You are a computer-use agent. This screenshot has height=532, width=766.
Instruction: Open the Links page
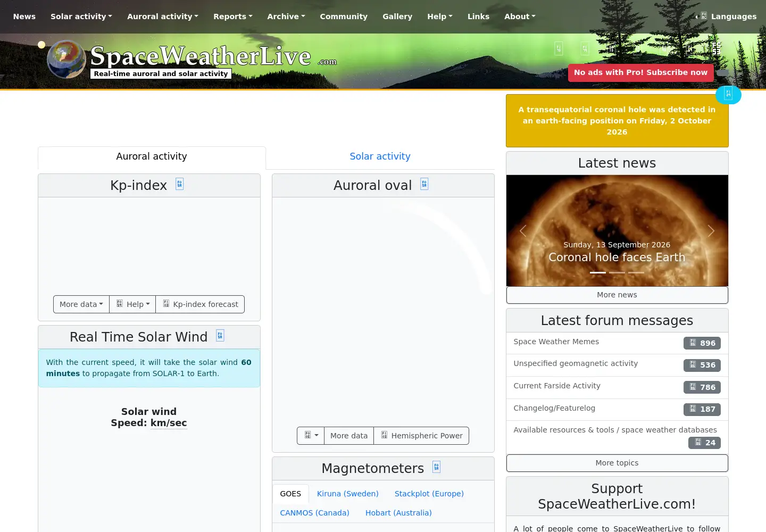tap(478, 16)
